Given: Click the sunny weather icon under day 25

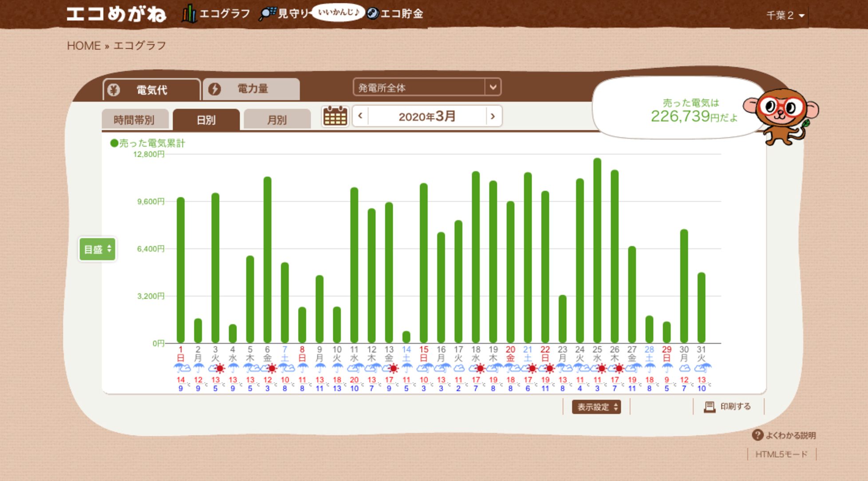Looking at the screenshot, I should (602, 368).
